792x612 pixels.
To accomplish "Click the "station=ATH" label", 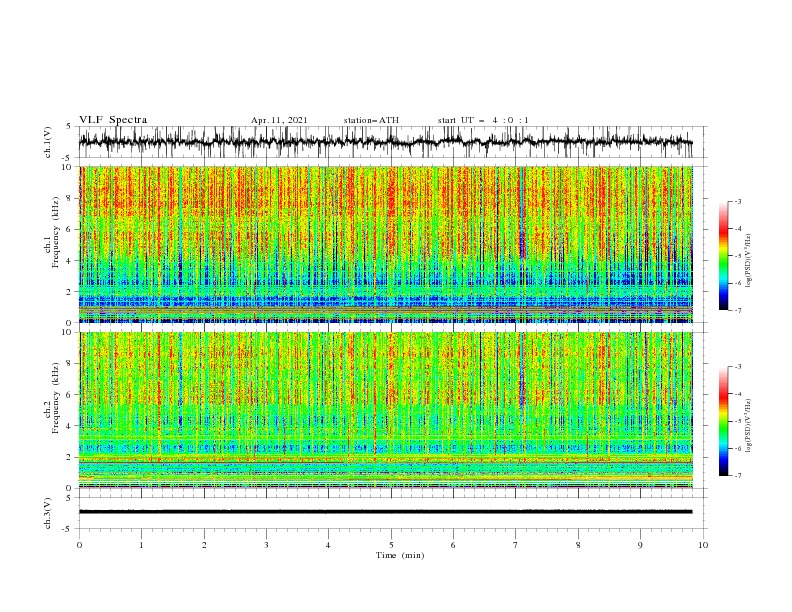I will [371, 120].
